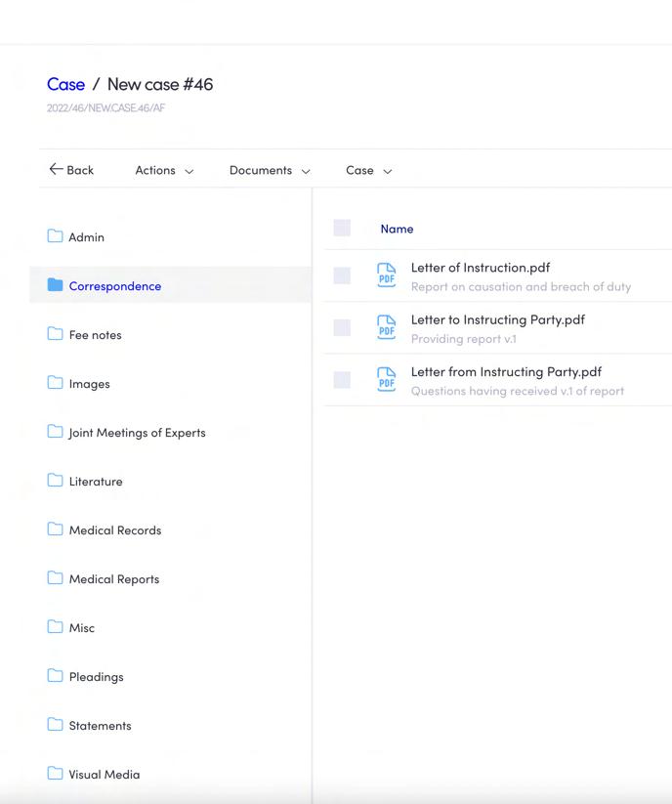Select the Joint Meetings of Experts folder

point(137,433)
